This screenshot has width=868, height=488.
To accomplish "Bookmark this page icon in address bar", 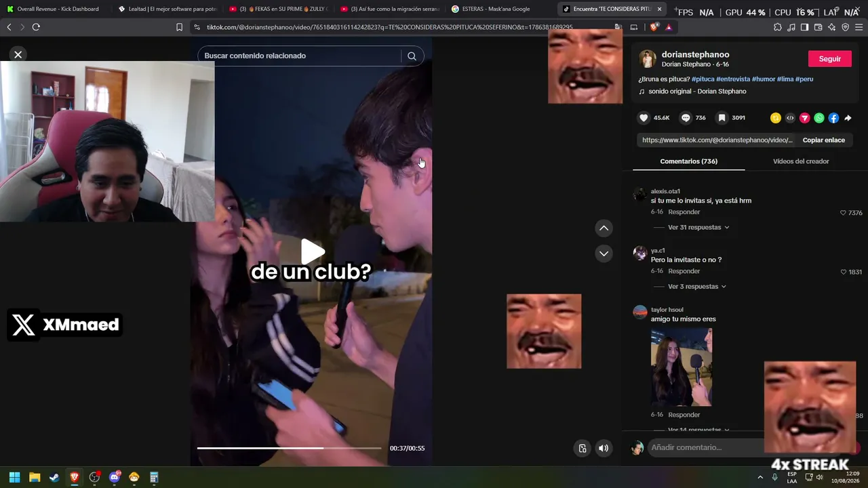I will [179, 27].
